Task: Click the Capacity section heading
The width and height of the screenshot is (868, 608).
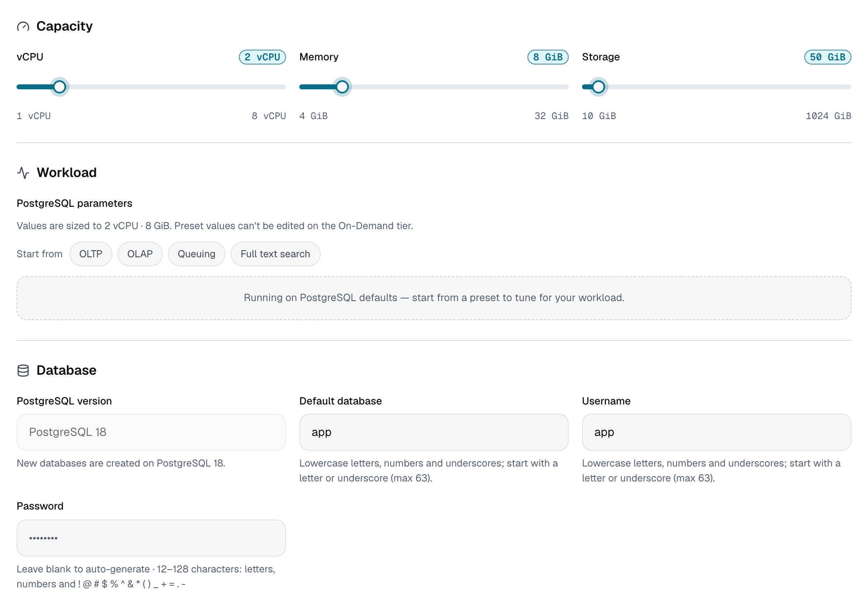Action: (x=64, y=26)
